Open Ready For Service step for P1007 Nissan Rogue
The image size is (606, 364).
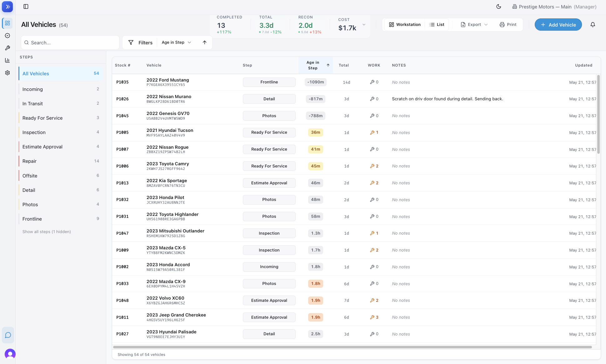click(x=269, y=149)
